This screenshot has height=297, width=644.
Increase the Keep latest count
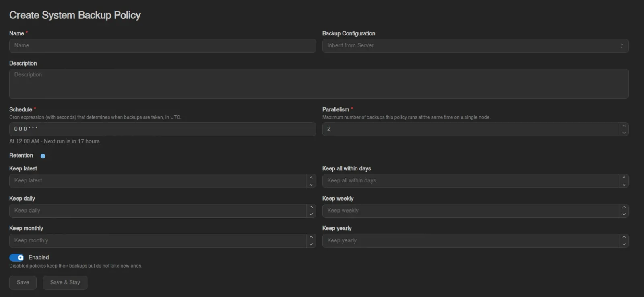click(x=311, y=177)
